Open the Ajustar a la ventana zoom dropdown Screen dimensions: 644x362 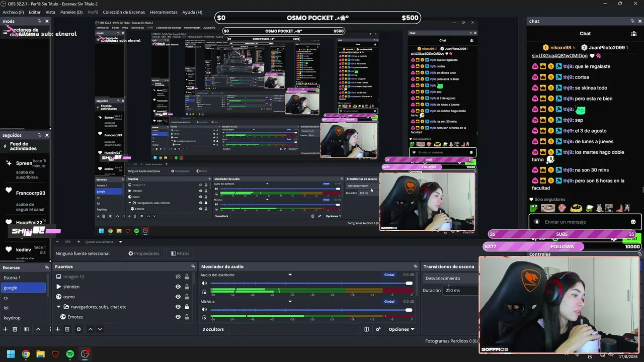pyautogui.click(x=103, y=242)
